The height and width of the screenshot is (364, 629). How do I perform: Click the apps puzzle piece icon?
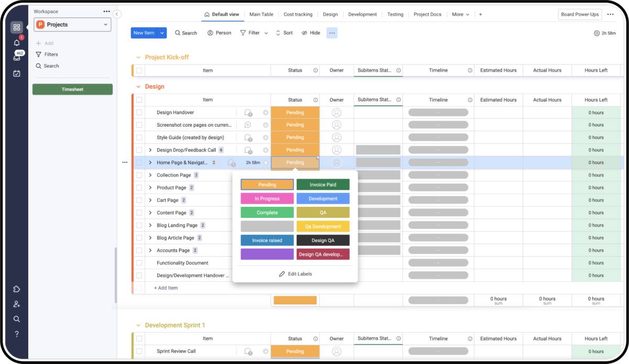tap(17, 289)
